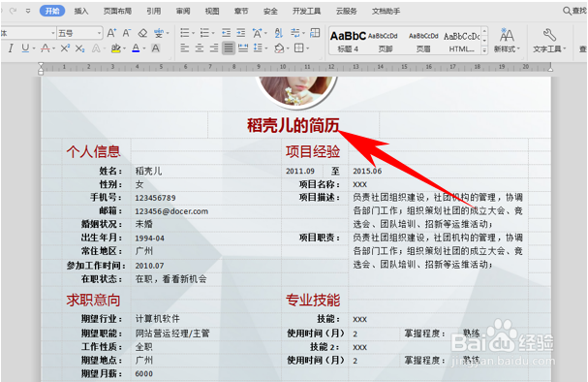Sort text with the A-Z icon

279,33
